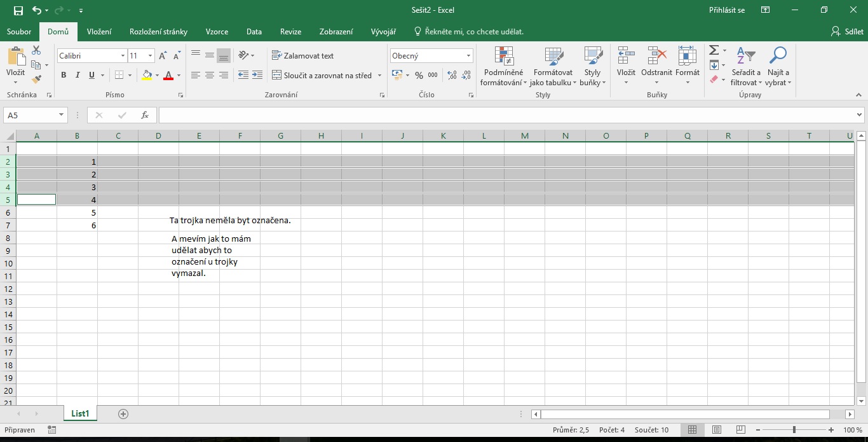The image size is (868, 442).
Task: Open the Vzorce ribbon tab
Action: point(217,32)
